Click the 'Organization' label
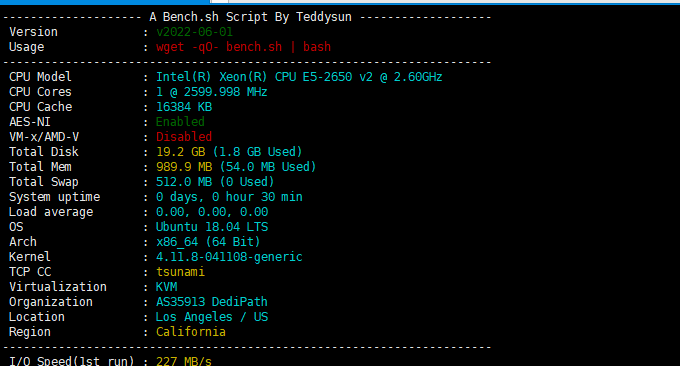Screen dimensions: 680x366 (x=51, y=302)
